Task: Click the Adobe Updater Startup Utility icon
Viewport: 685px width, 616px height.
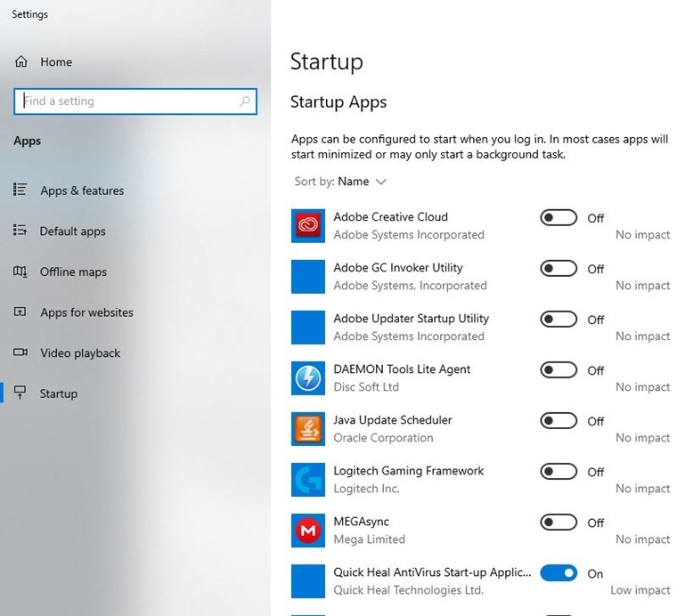Action: click(x=308, y=328)
